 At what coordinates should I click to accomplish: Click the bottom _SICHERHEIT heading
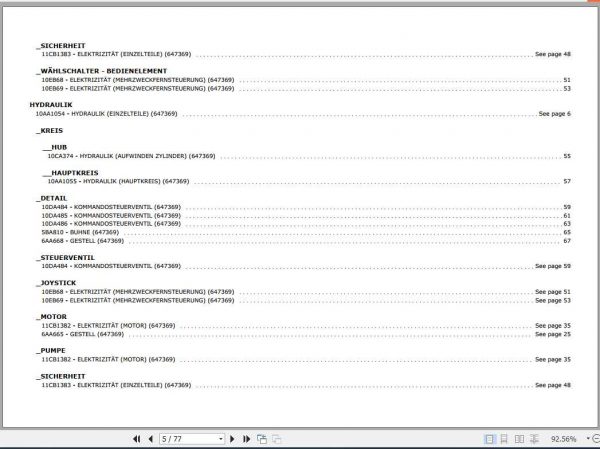(x=61, y=377)
